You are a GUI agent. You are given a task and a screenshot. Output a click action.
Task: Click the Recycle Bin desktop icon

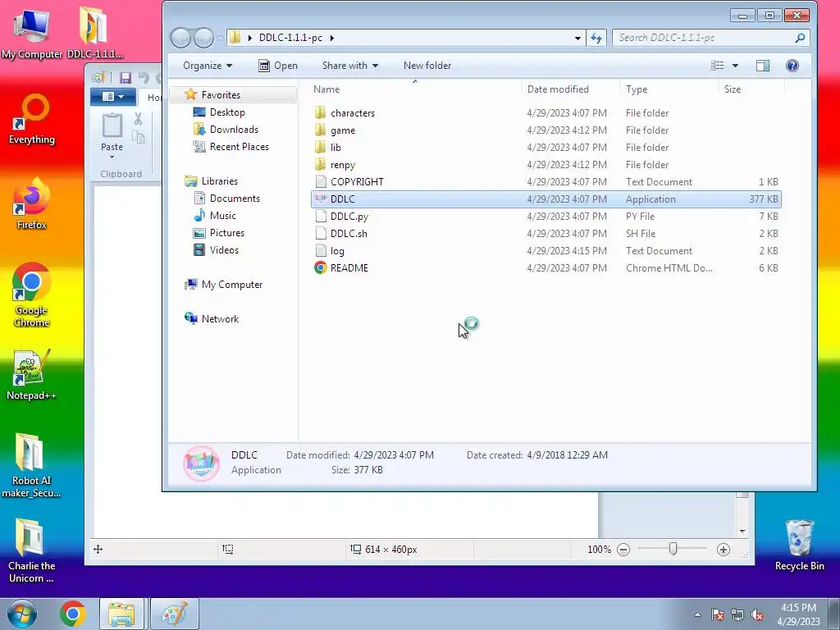pos(799,545)
